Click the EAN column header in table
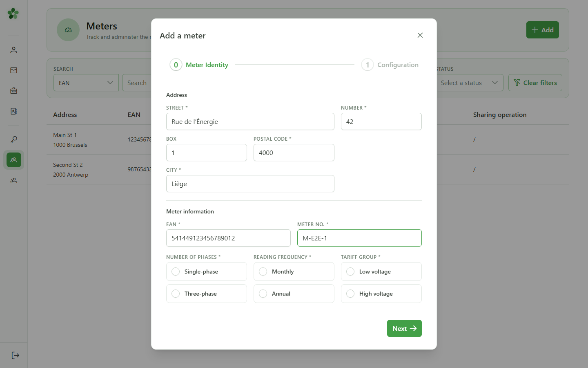 (134, 115)
